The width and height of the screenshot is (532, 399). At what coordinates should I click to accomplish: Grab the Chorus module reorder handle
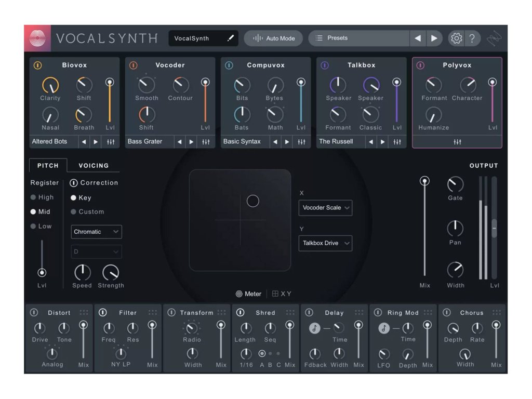point(497,312)
